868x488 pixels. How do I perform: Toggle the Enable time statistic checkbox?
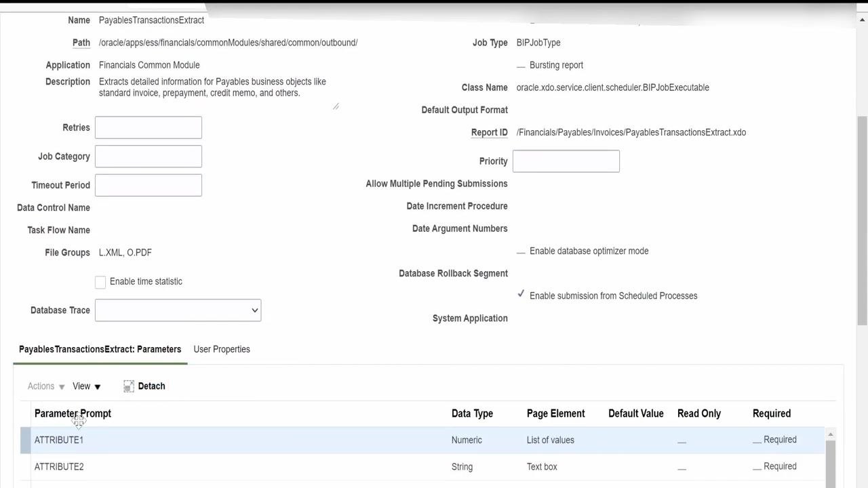(100, 282)
